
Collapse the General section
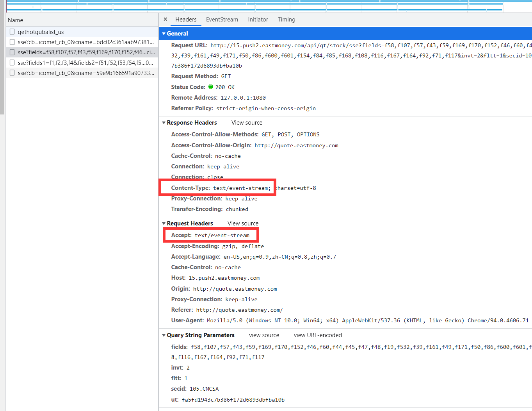[164, 34]
